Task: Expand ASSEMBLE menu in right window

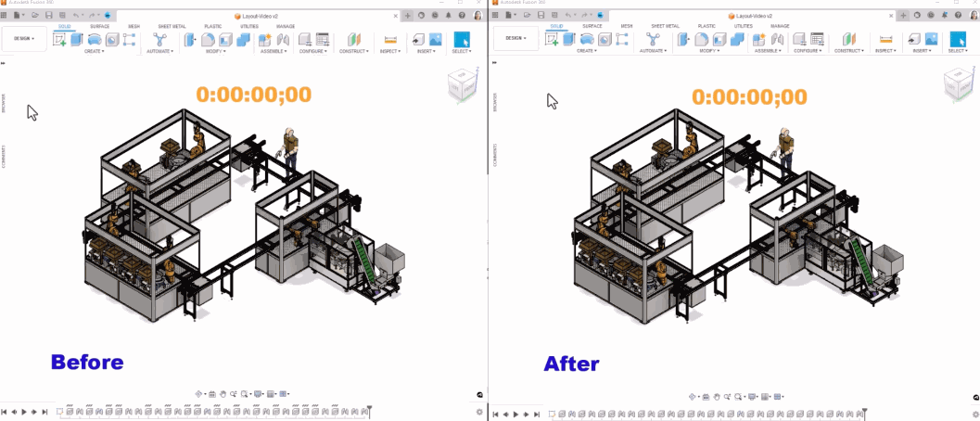Action: [769, 51]
